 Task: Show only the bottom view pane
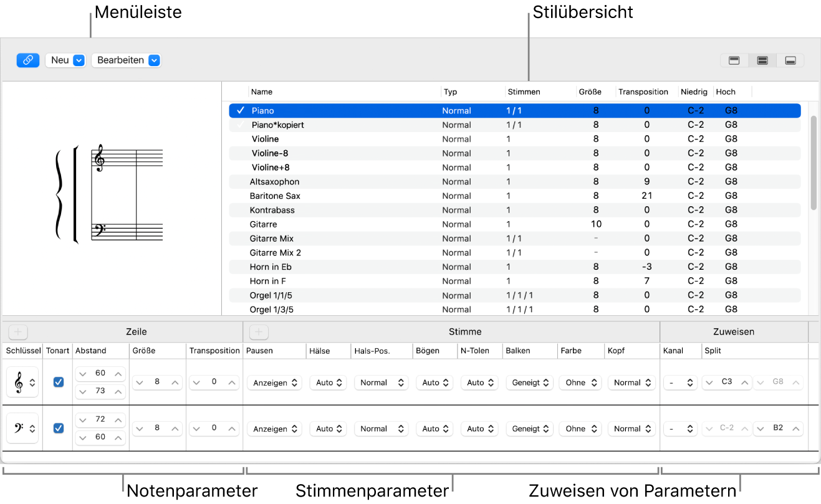(x=790, y=60)
